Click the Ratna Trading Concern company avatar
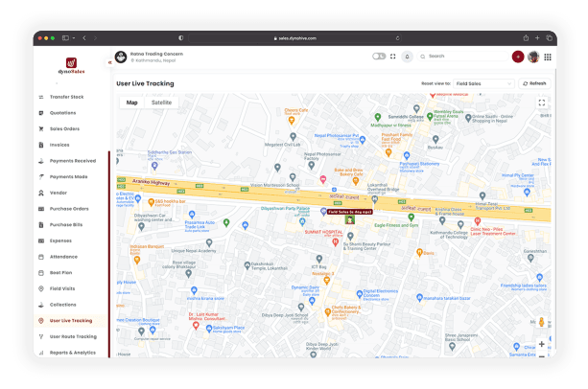Viewport: 588px width, 389px height. tap(121, 57)
